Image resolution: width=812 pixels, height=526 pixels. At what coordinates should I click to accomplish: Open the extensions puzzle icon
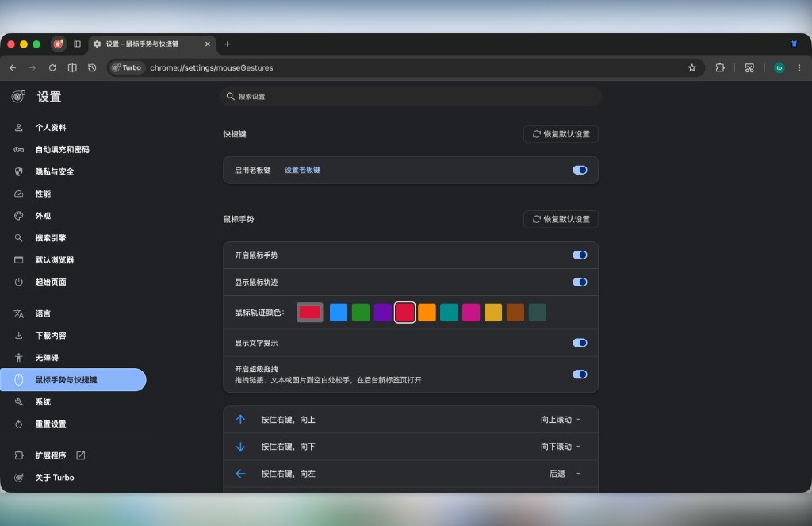tap(720, 68)
